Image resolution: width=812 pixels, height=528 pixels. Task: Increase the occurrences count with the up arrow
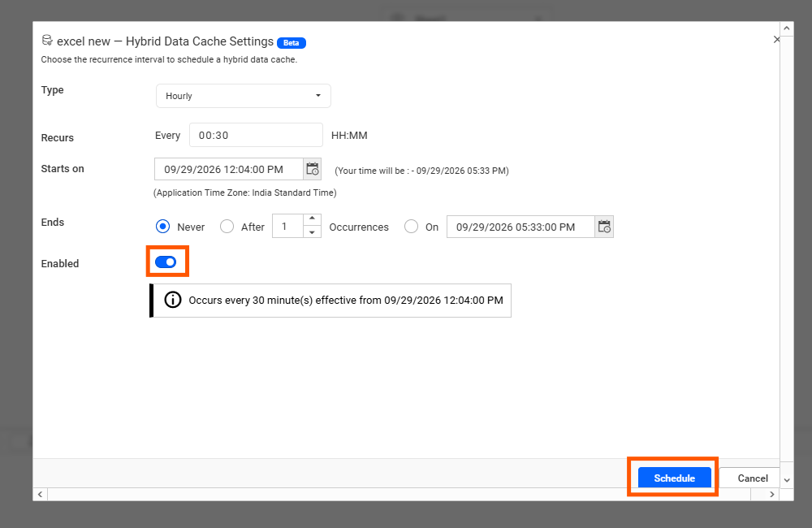(312, 219)
